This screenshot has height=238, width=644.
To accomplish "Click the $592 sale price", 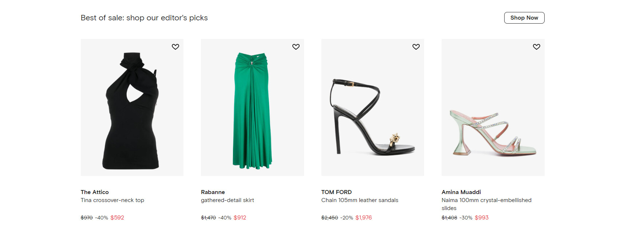I will point(117,218).
